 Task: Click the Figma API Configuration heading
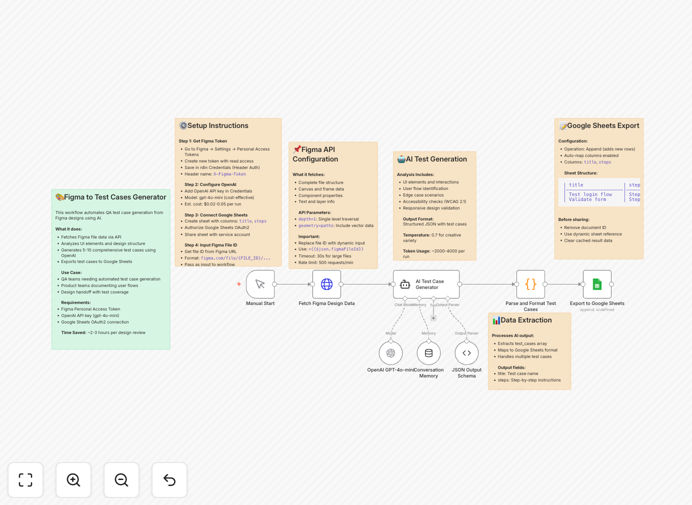[316, 154]
